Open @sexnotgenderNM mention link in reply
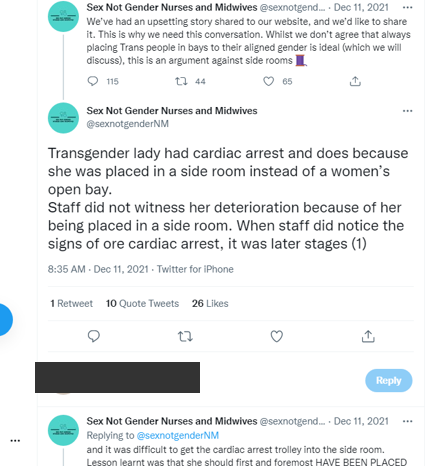 click(178, 435)
